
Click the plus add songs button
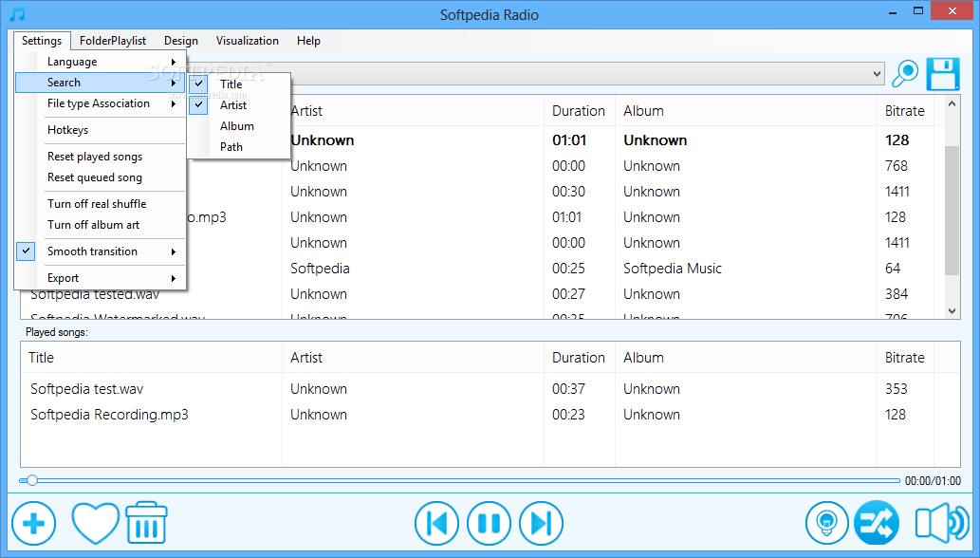(x=34, y=523)
